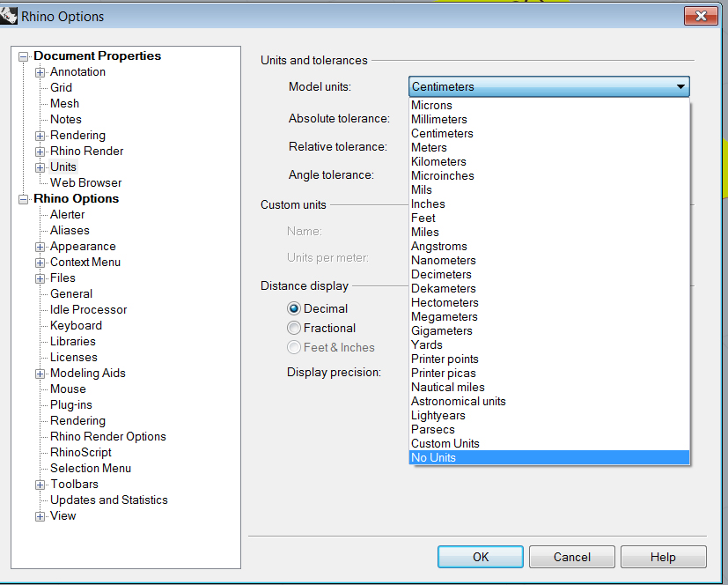Open the RhinoScript options page
Viewport: 728px width, 585px height.
pos(81,453)
